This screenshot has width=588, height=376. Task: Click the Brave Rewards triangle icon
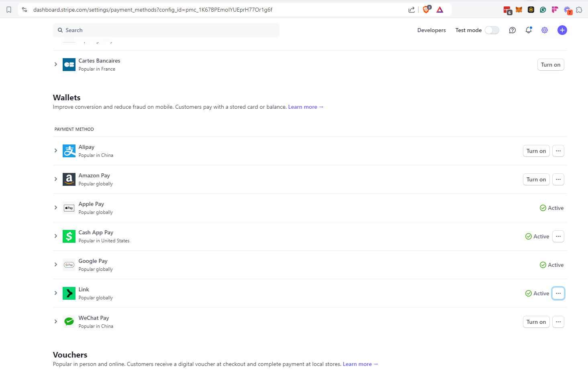440,10
